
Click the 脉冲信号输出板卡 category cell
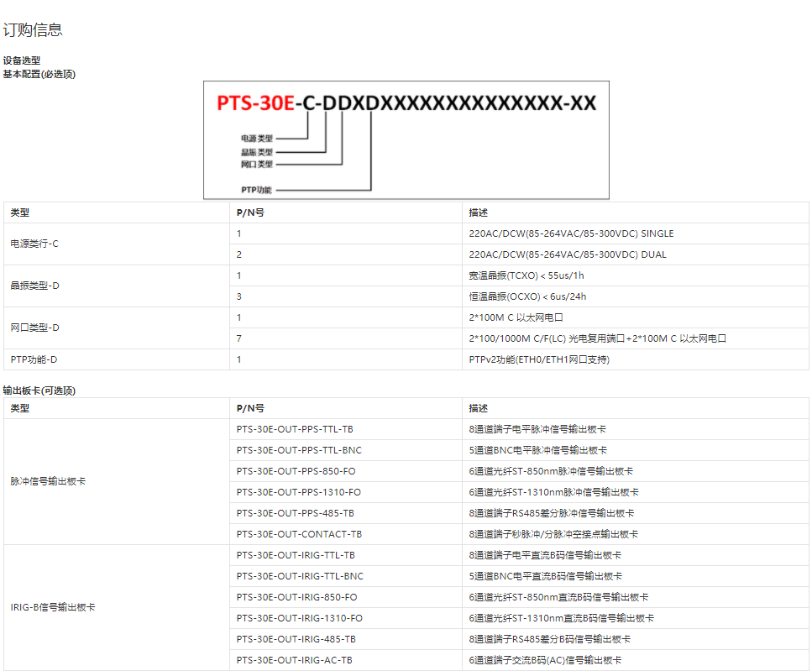click(48, 481)
